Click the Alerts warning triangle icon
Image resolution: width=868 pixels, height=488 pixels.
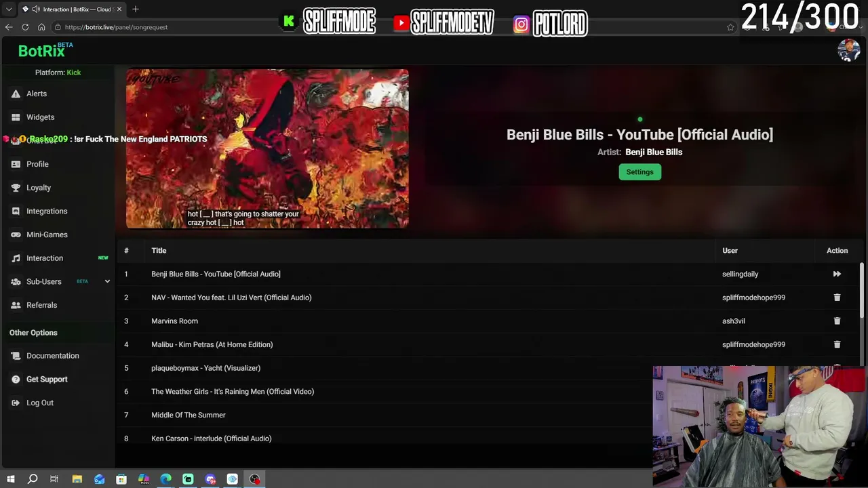[16, 94]
